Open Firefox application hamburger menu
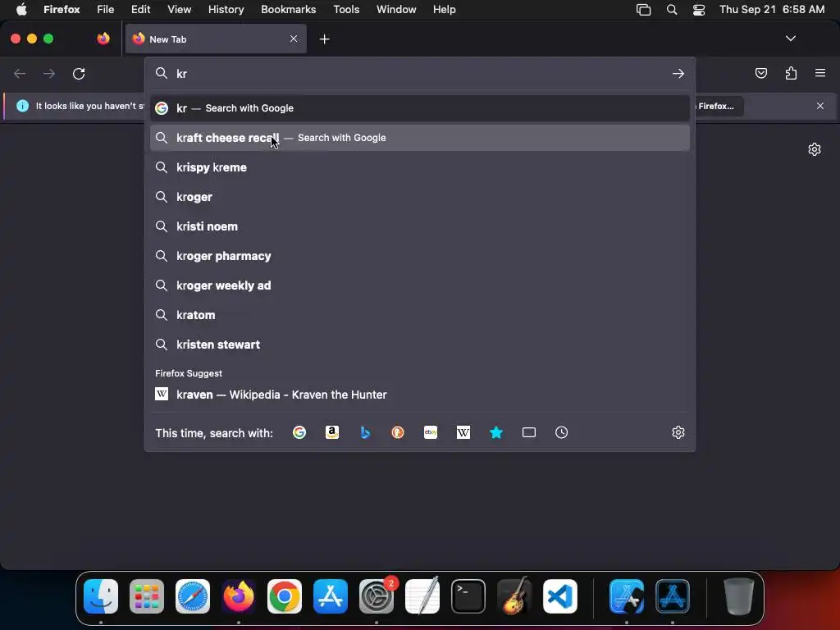Image resolution: width=840 pixels, height=630 pixels. (x=820, y=73)
